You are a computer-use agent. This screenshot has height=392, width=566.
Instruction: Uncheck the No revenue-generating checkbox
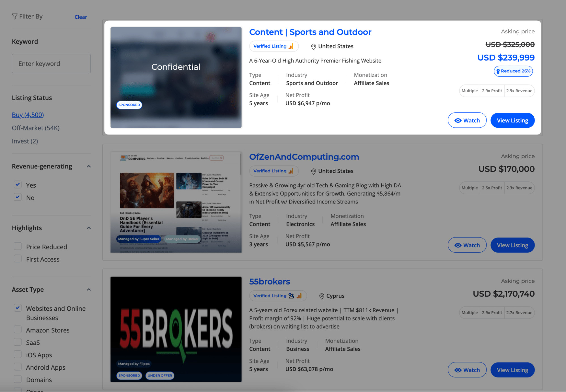[18, 197]
